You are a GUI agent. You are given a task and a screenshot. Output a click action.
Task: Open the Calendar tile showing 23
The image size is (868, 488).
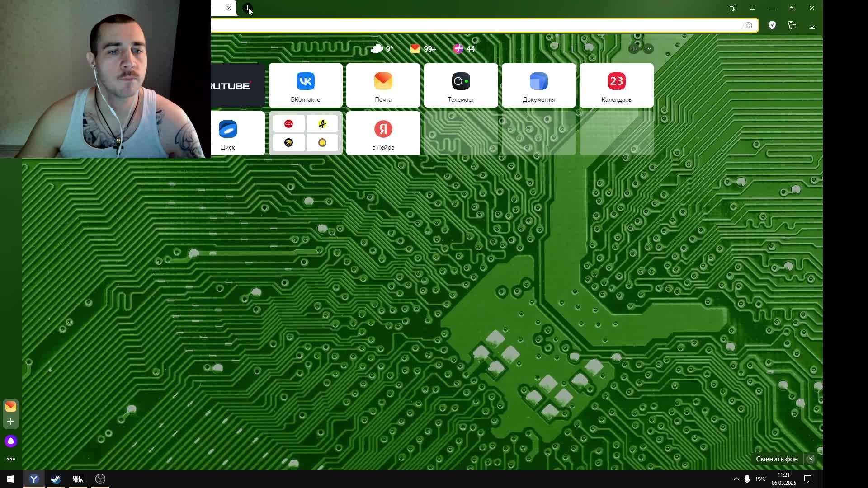pyautogui.click(x=616, y=85)
